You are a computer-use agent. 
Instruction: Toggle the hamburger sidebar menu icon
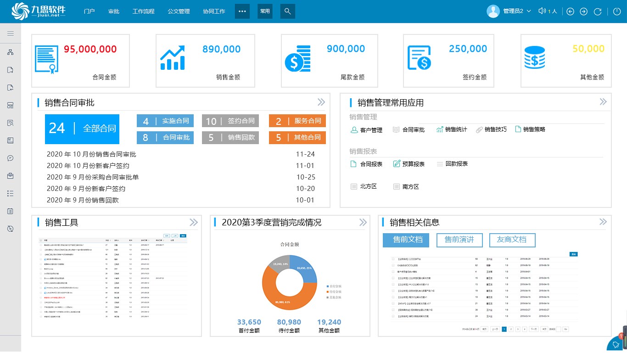point(10,34)
